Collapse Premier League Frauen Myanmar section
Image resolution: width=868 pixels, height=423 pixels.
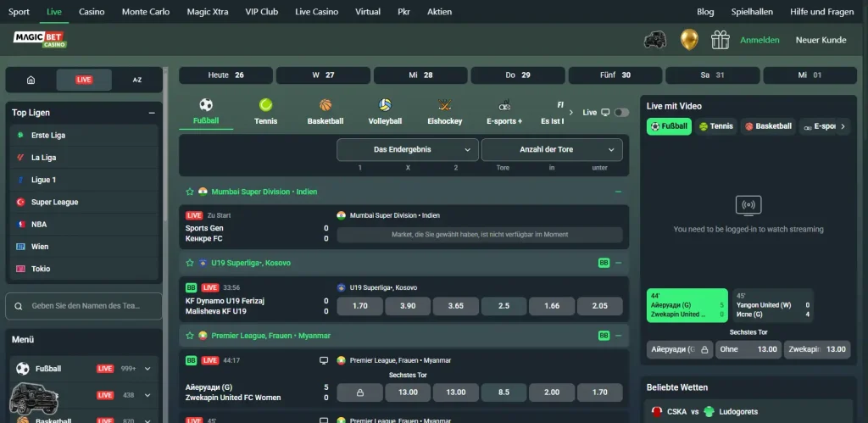pos(618,336)
